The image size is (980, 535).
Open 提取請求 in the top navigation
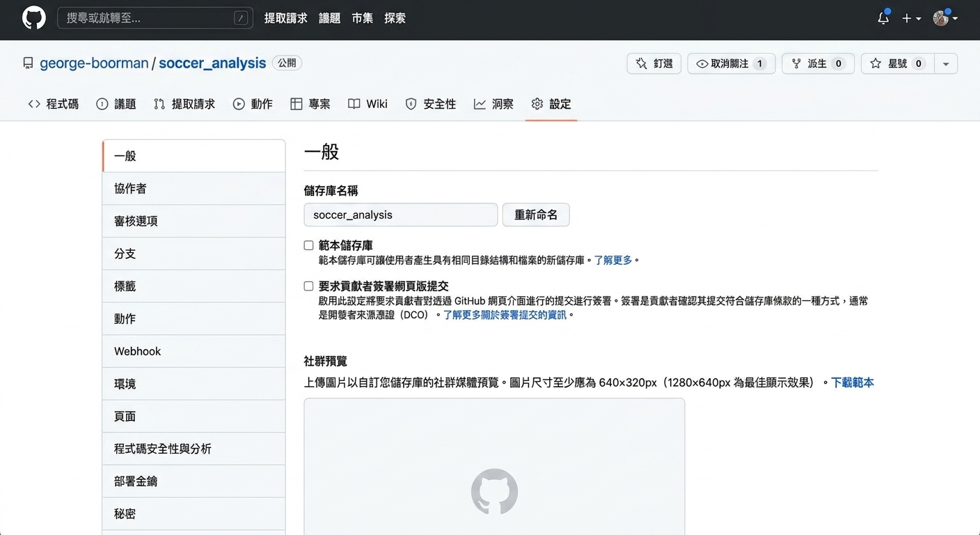point(285,18)
